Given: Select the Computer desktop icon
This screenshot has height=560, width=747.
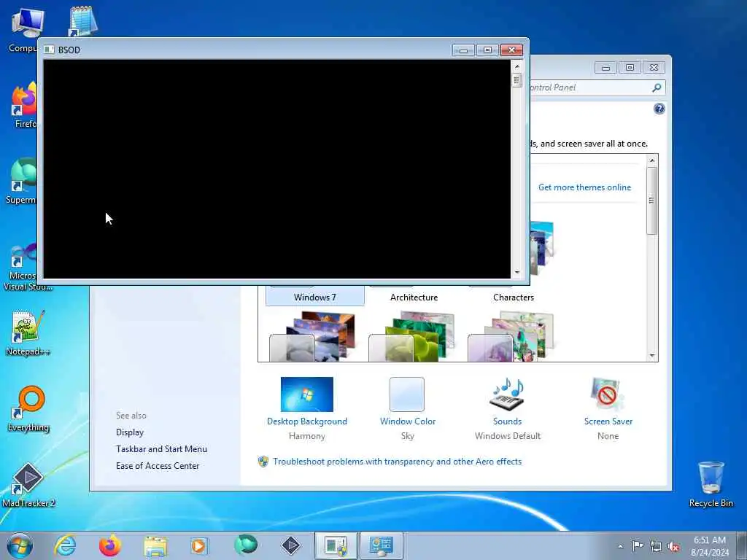Looking at the screenshot, I should pyautogui.click(x=24, y=30).
